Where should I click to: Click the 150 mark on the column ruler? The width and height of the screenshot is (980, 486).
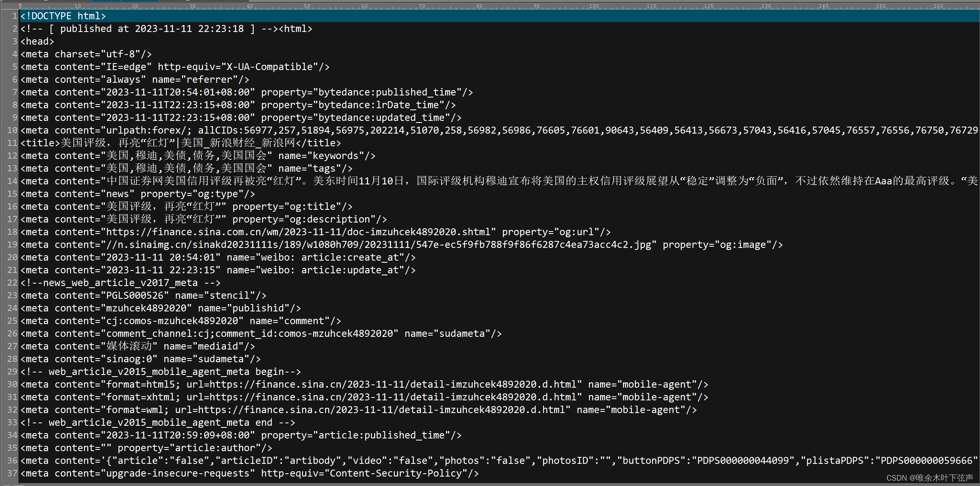click(x=881, y=6)
